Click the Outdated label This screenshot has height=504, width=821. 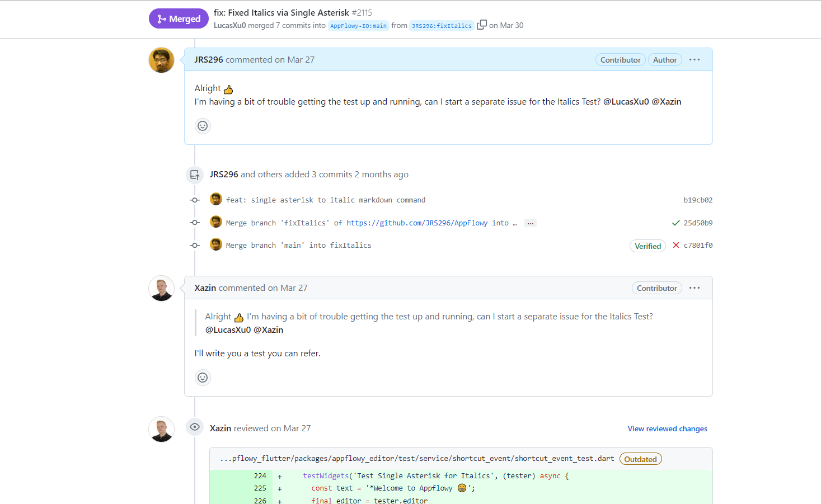click(640, 459)
